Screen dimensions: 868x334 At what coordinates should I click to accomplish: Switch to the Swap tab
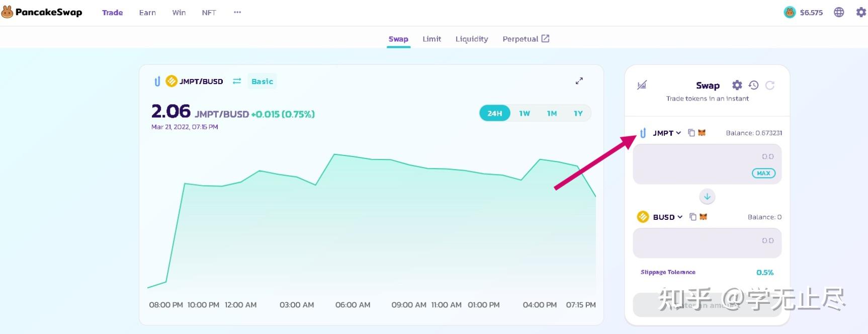[398, 39]
